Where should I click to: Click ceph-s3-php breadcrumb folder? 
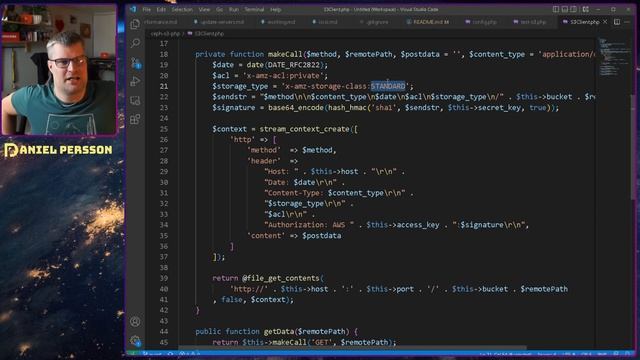(165, 34)
